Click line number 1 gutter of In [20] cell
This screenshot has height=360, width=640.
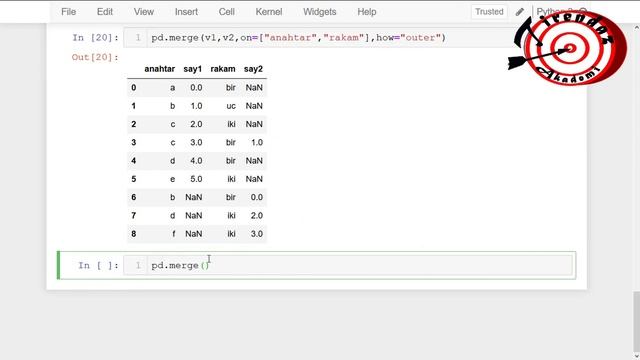point(138,38)
